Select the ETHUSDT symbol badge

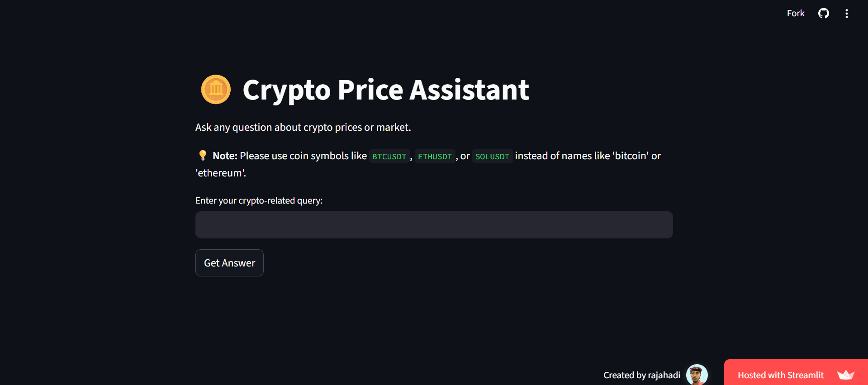pyautogui.click(x=434, y=156)
